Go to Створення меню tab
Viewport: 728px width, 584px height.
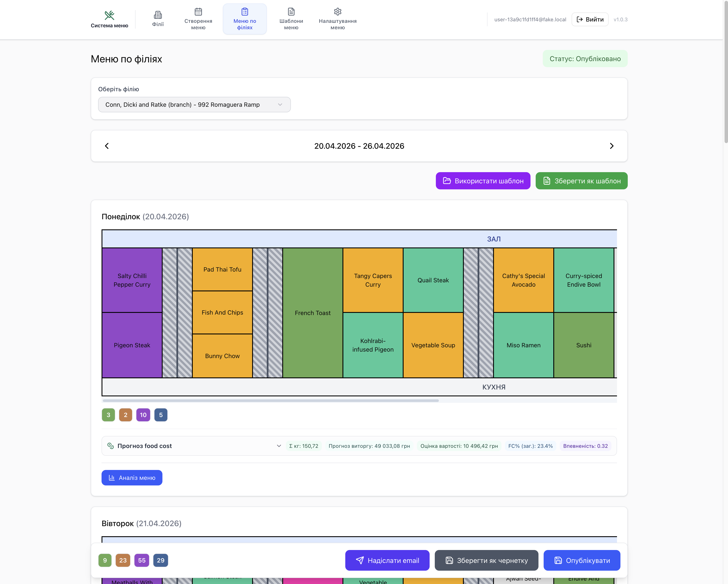click(x=198, y=19)
